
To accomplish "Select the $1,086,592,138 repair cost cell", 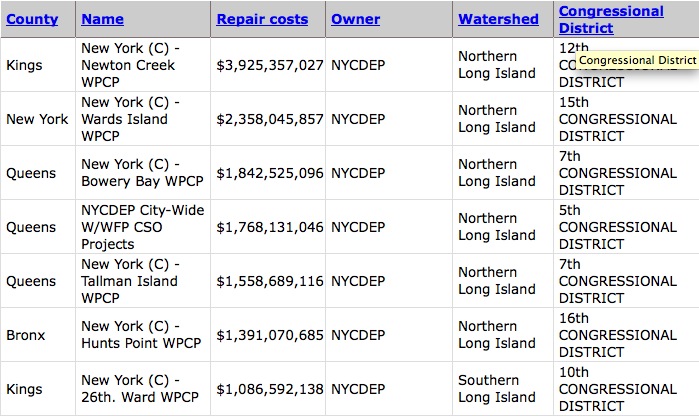I will point(270,389).
